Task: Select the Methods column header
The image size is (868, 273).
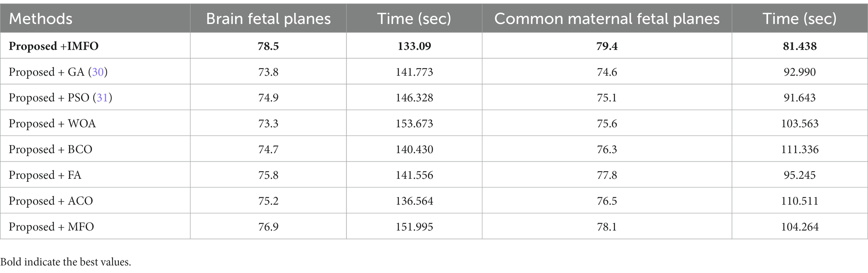Action: pos(41,19)
